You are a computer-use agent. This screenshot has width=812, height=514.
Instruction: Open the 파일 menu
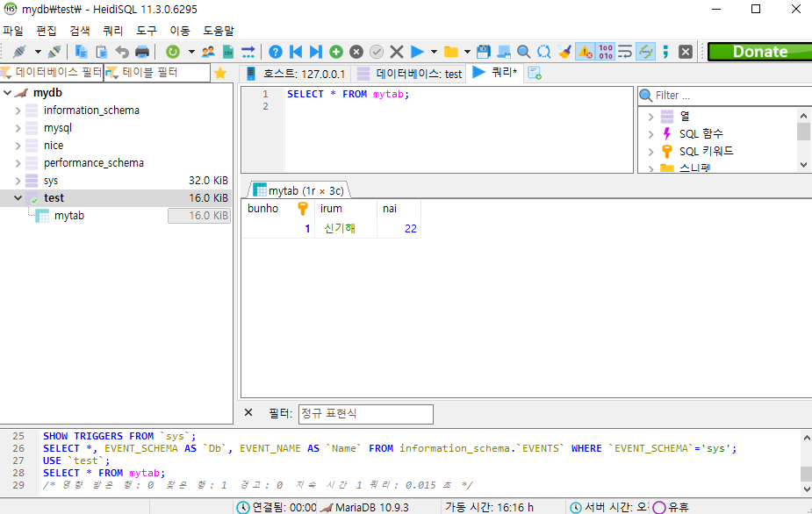[x=13, y=31]
